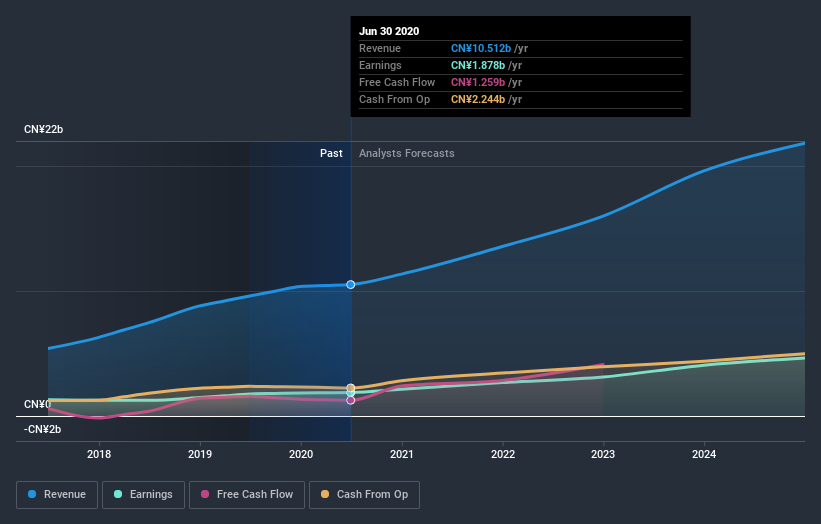Toggle the Free Cash Flow legend button
Viewport: 821px width, 524px height.
coord(247,495)
